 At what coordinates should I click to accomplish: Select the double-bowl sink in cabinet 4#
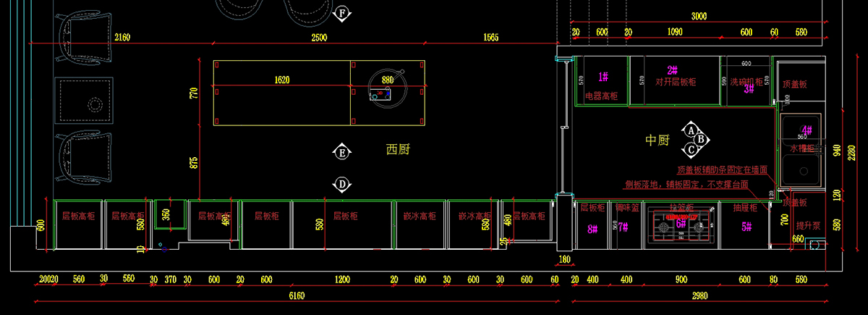point(801,148)
